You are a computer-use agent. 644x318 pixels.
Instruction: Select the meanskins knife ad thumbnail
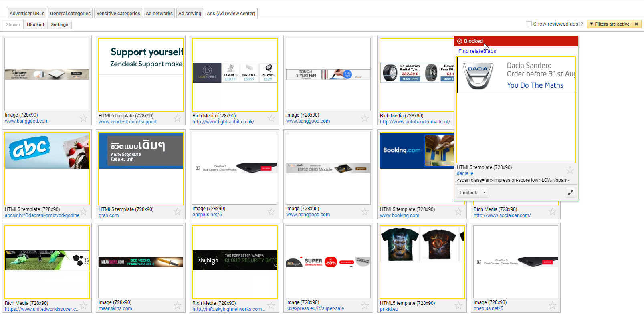click(x=141, y=262)
